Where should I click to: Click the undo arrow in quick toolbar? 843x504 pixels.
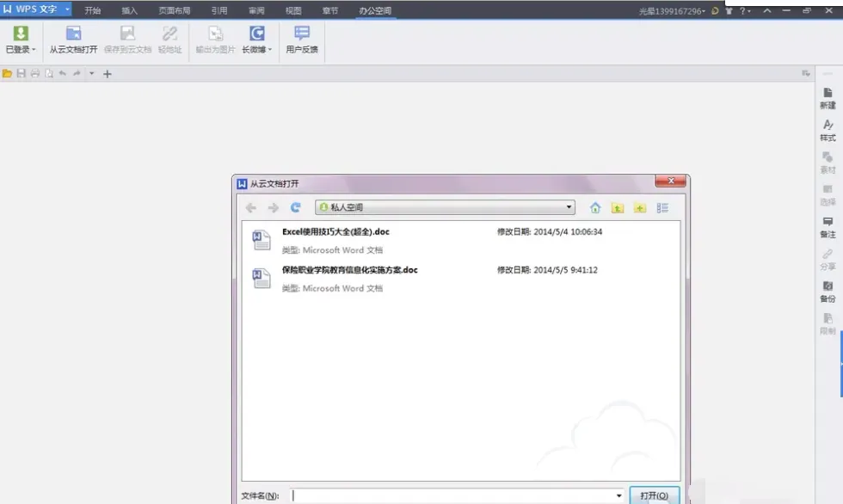click(63, 74)
